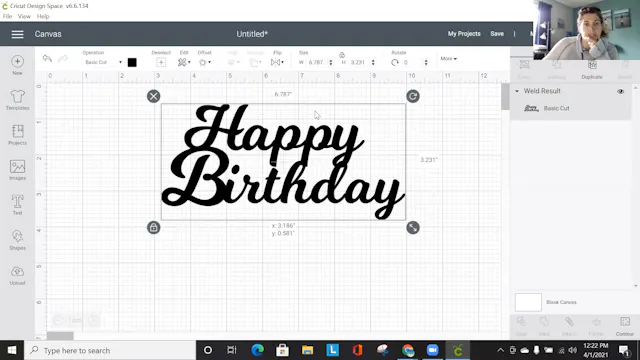This screenshot has height=360, width=640.
Task: Open the Upload panel
Action: point(17,275)
